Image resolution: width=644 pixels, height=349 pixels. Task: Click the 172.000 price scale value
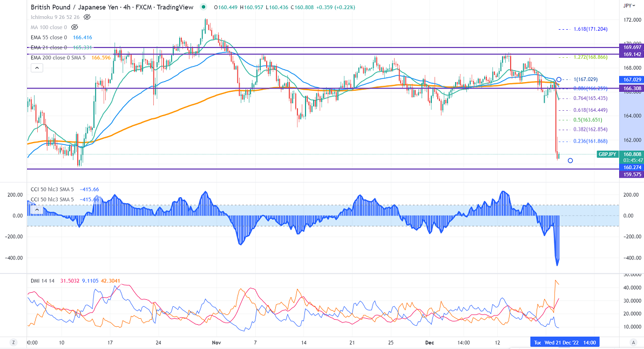click(x=633, y=20)
